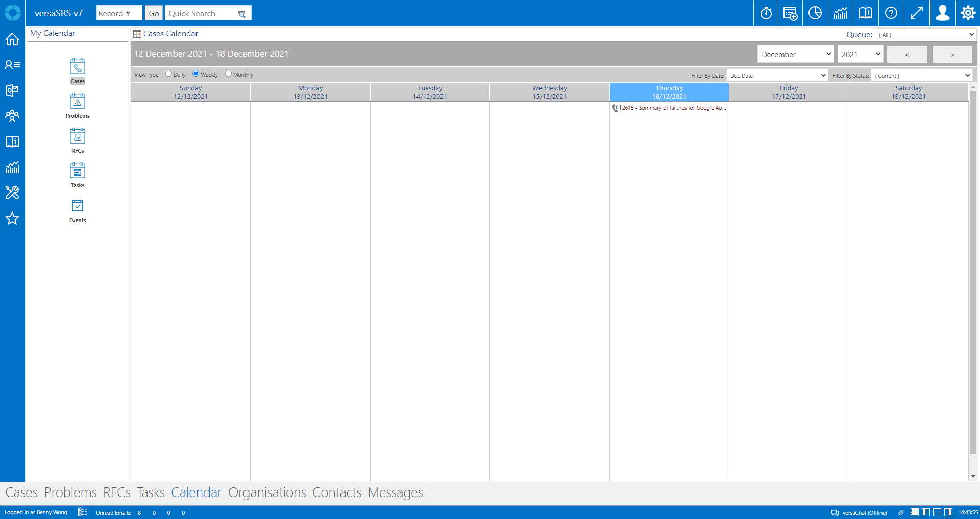Viewport: 980px width, 519px height.
Task: Select the Daily view type
Action: pyautogui.click(x=169, y=74)
